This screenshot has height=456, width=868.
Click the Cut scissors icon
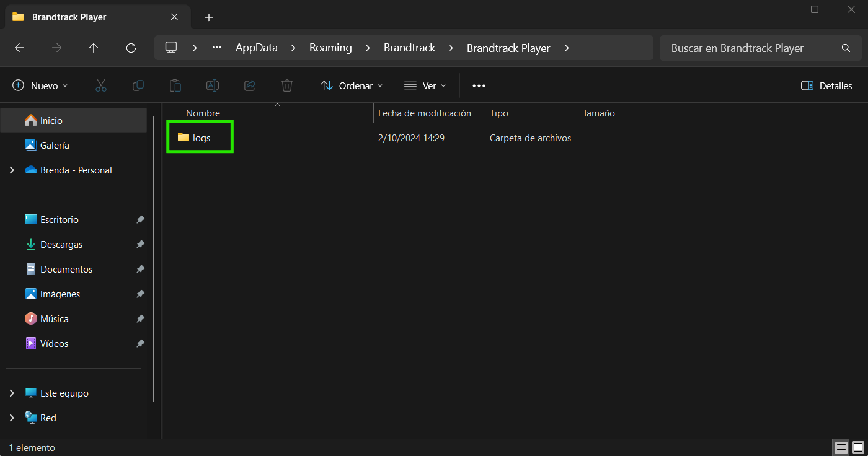(x=101, y=85)
